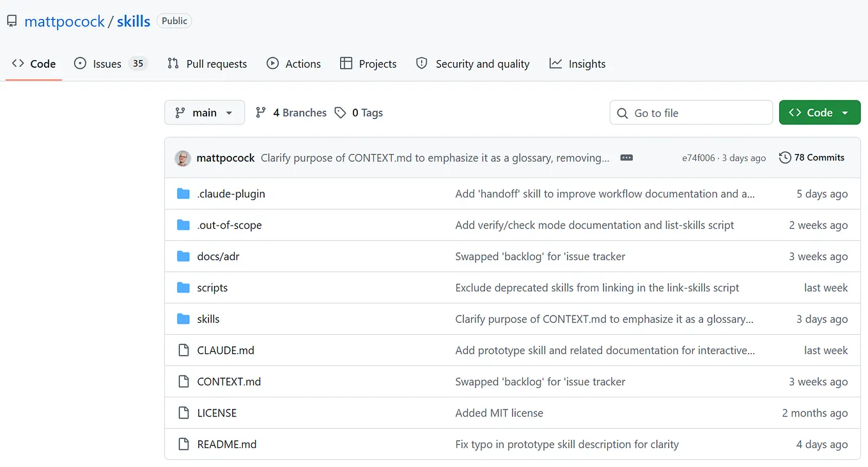Open the CONTEXT.md file link
The height and width of the screenshot is (467, 868).
229,381
